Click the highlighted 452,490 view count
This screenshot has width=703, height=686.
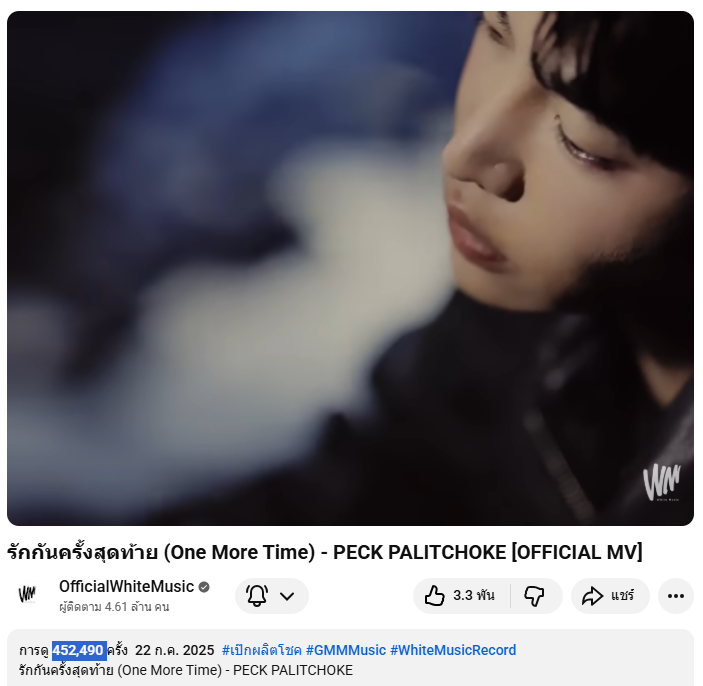coord(79,651)
